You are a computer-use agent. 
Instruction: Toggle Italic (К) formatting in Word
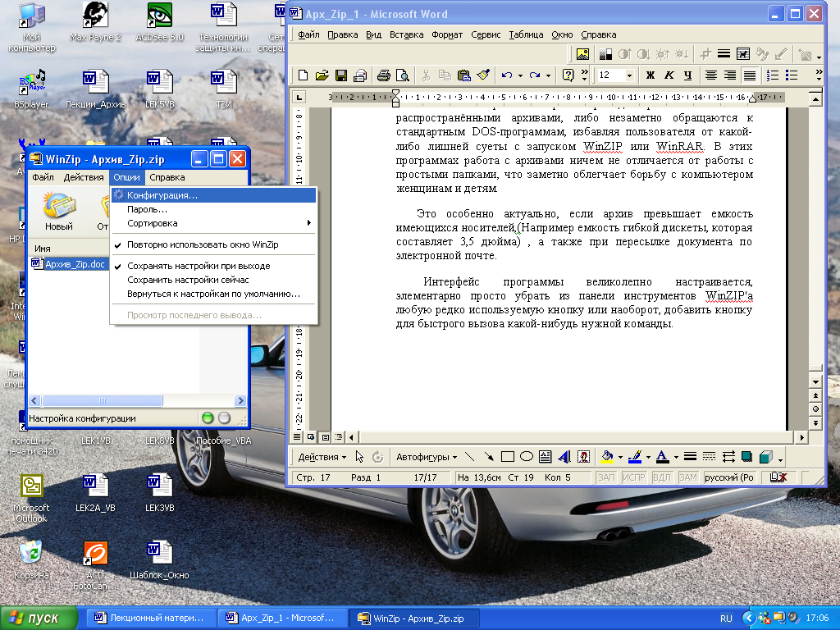click(669, 75)
